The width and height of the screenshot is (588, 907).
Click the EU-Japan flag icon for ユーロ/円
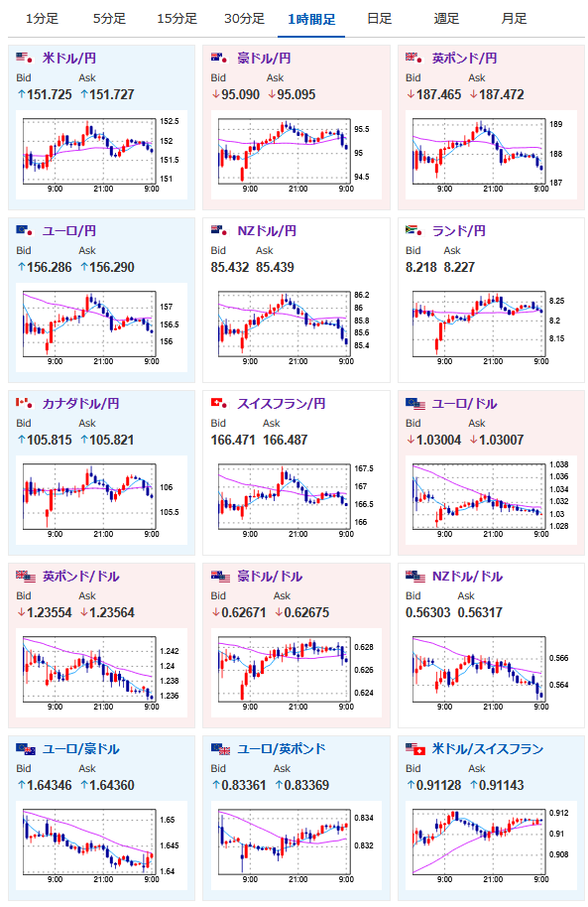coord(24,231)
